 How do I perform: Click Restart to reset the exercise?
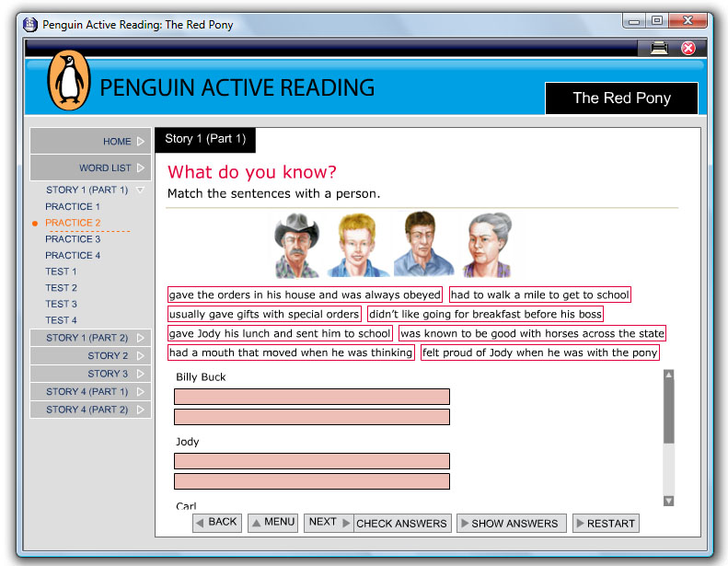[605, 523]
